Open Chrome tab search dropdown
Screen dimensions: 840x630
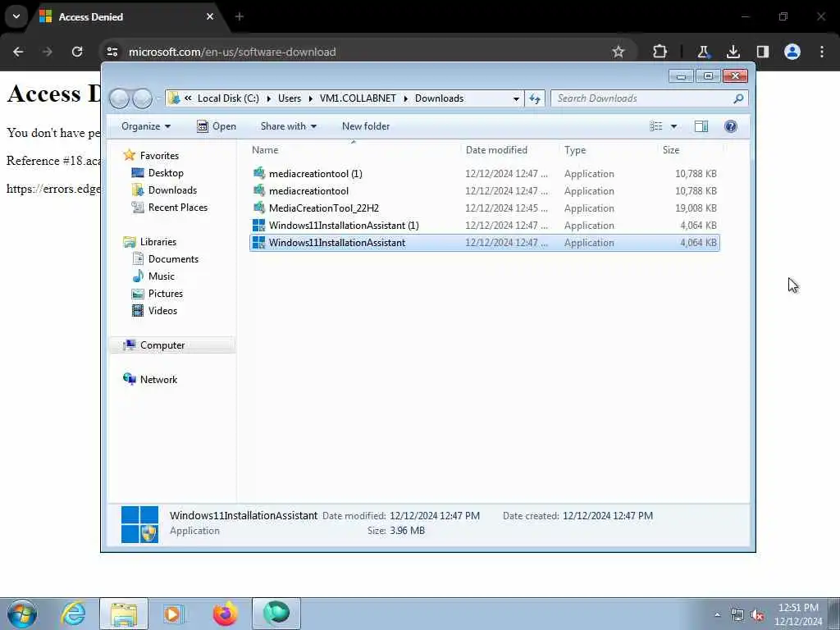[x=16, y=16]
